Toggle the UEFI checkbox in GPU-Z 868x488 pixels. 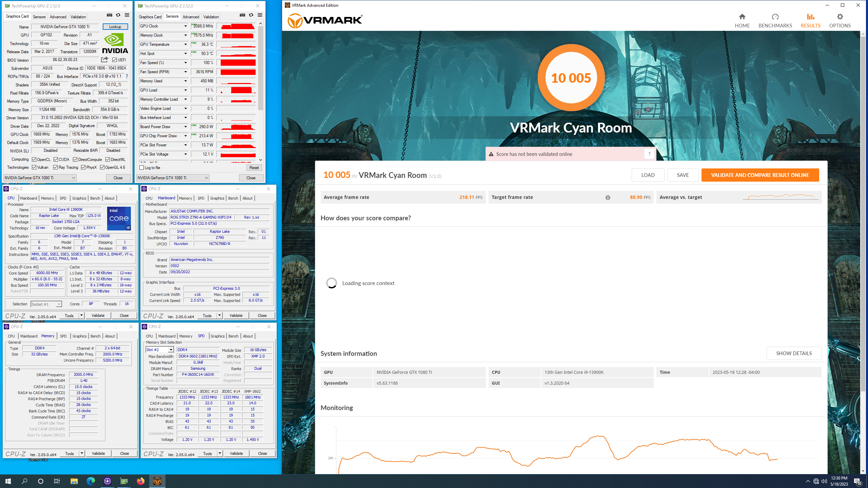[114, 60]
